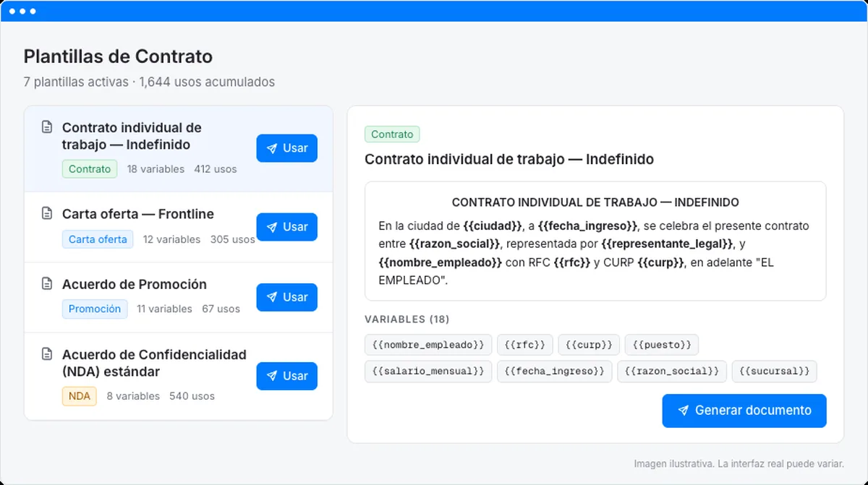The image size is (868, 485).
Task: Click document icon beside Carta oferta — Frontline
Action: 47,214
